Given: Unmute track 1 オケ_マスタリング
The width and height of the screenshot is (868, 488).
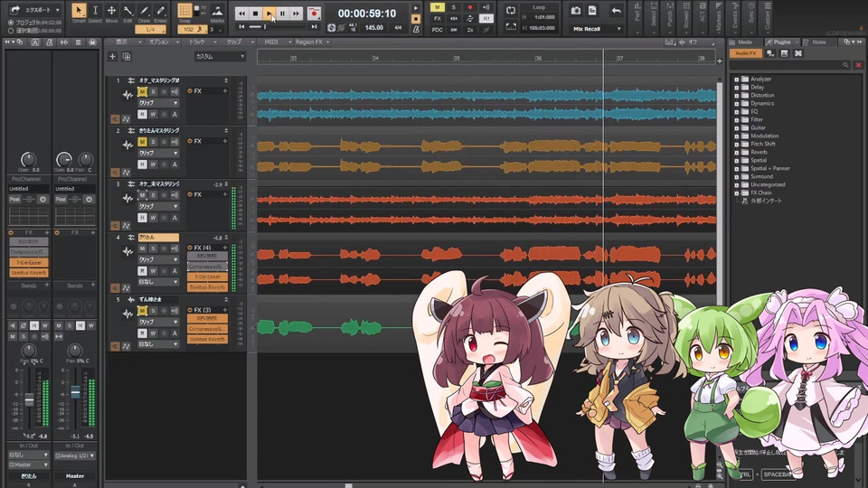Looking at the screenshot, I should (142, 91).
